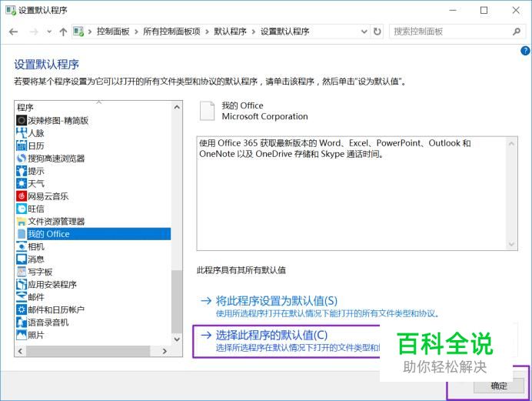The image size is (532, 401).
Task: Go to 默认程序 in the breadcrumb
Action: (x=230, y=32)
